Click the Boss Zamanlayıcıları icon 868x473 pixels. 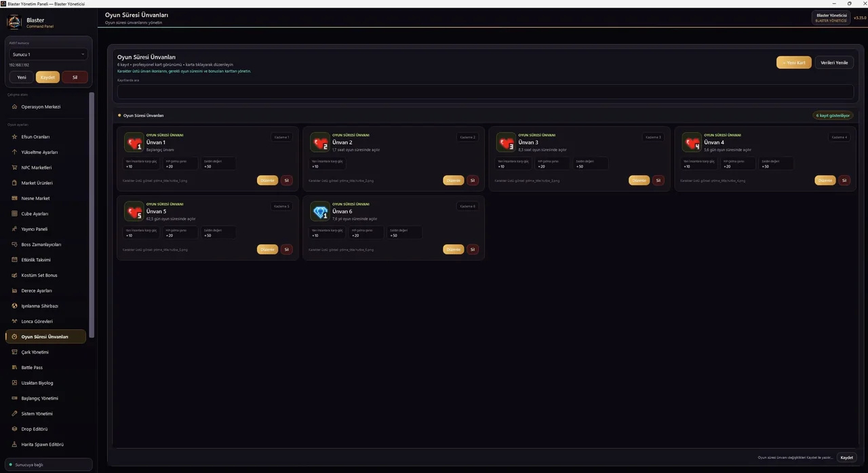pos(15,244)
